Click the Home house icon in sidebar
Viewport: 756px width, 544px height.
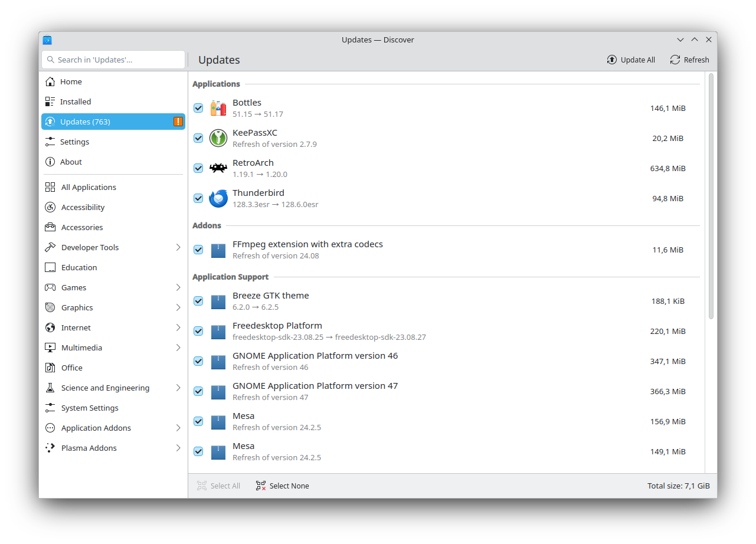50,81
